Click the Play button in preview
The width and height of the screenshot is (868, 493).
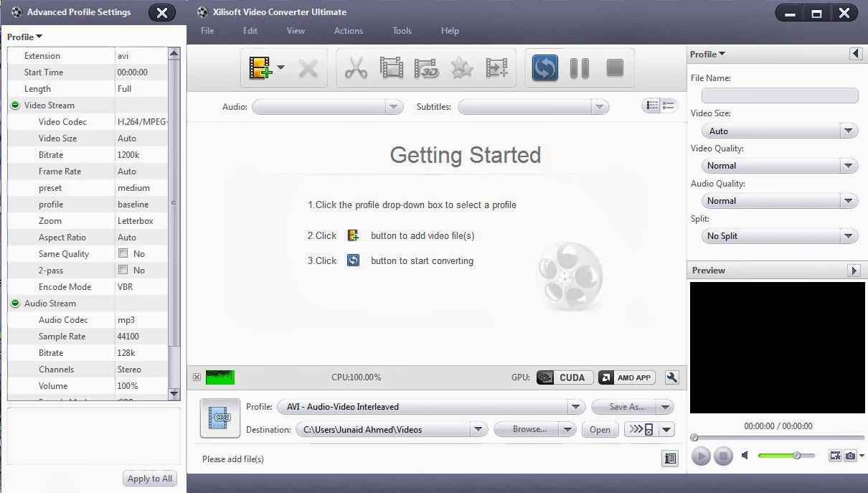click(701, 456)
